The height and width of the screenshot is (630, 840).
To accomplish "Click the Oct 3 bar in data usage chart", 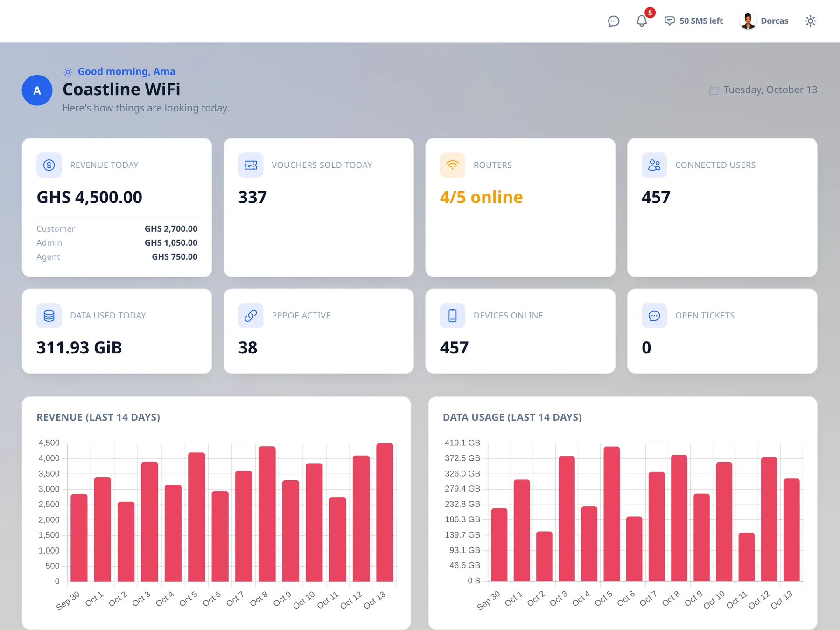I will [x=567, y=519].
